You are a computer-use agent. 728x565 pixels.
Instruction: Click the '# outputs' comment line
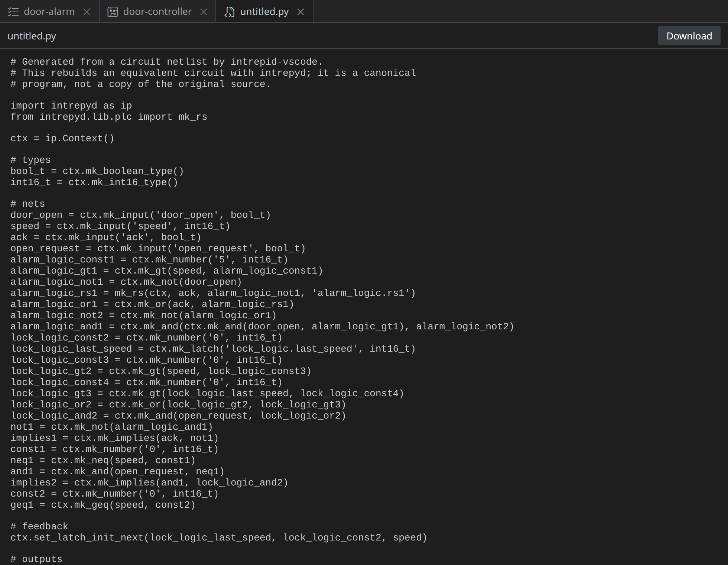pos(36,559)
